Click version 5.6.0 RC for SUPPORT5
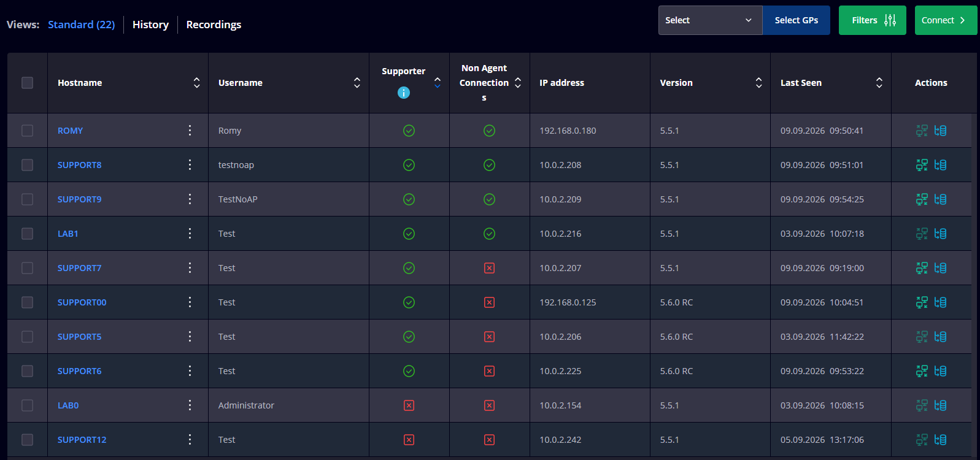This screenshot has width=980, height=460. click(676, 337)
